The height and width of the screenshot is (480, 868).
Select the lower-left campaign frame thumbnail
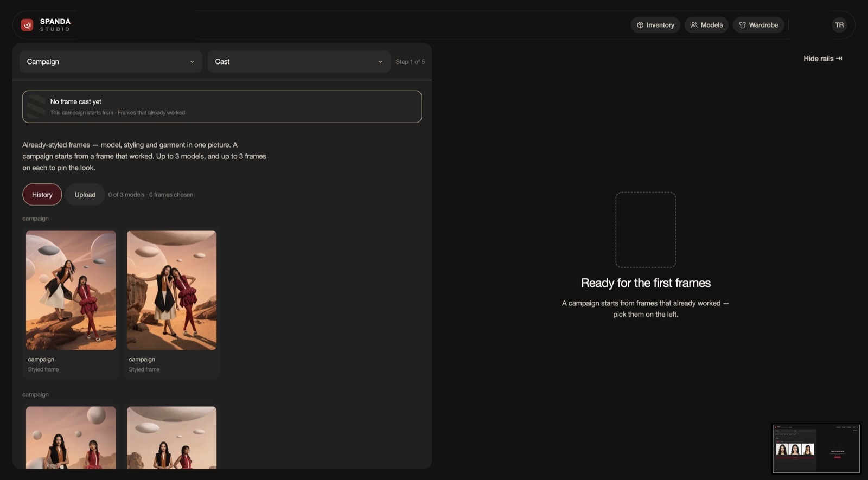coord(71,437)
